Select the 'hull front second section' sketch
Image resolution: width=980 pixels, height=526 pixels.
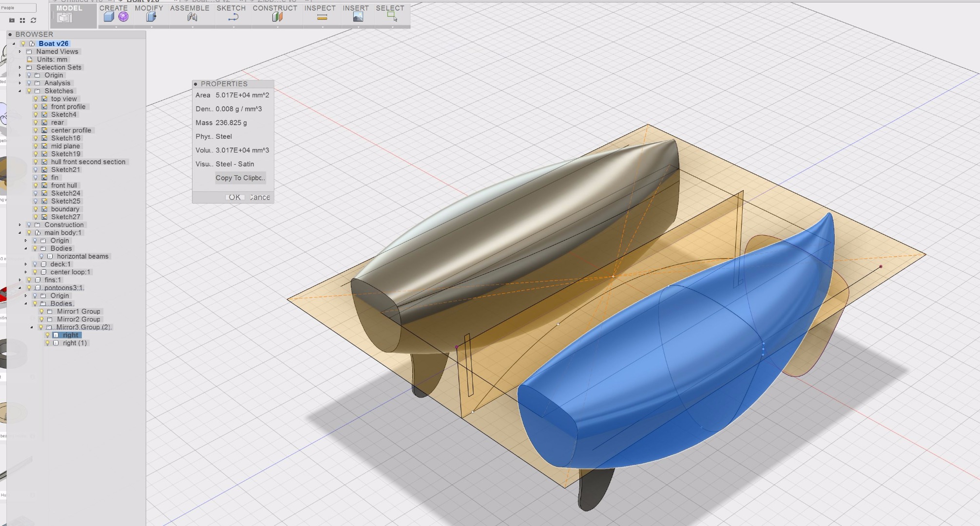coord(88,162)
